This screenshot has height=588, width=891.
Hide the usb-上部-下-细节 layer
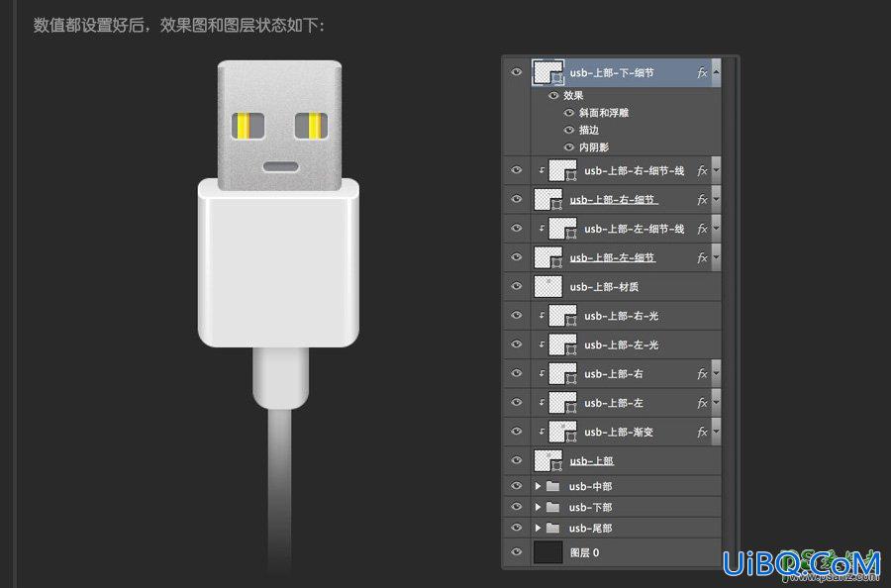coord(516,72)
